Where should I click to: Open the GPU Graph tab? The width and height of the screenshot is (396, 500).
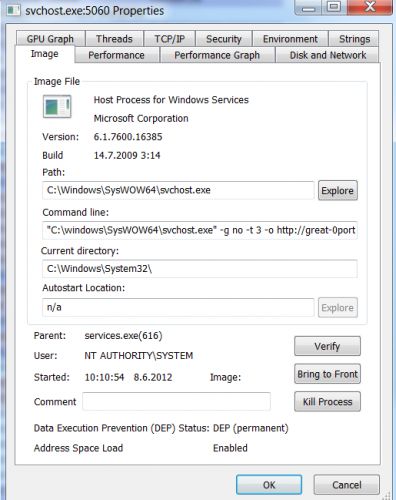pos(50,39)
